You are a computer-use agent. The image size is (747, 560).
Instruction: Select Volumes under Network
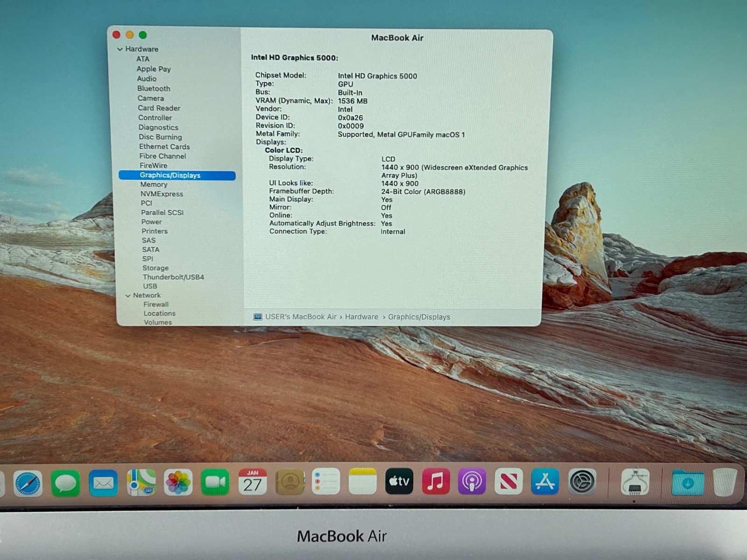[x=158, y=322]
